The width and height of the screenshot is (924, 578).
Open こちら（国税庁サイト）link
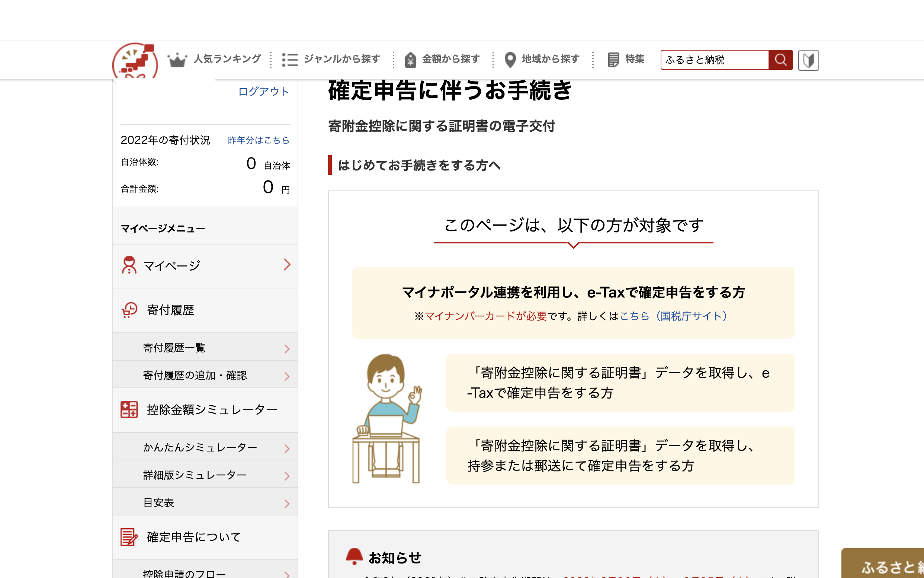click(x=673, y=316)
